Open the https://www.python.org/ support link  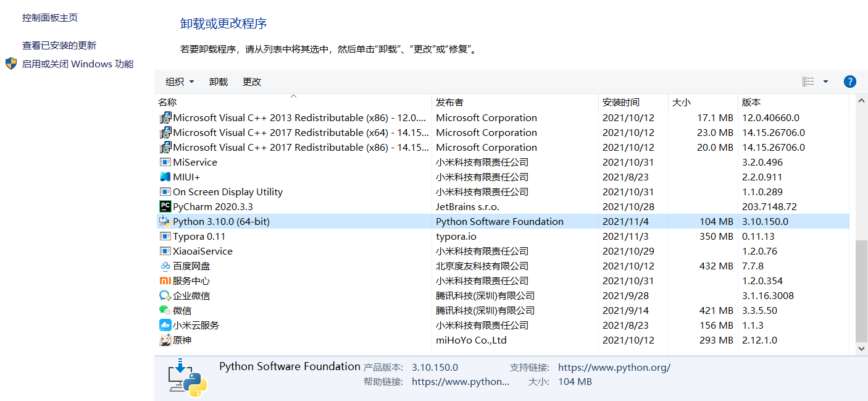[614, 367]
